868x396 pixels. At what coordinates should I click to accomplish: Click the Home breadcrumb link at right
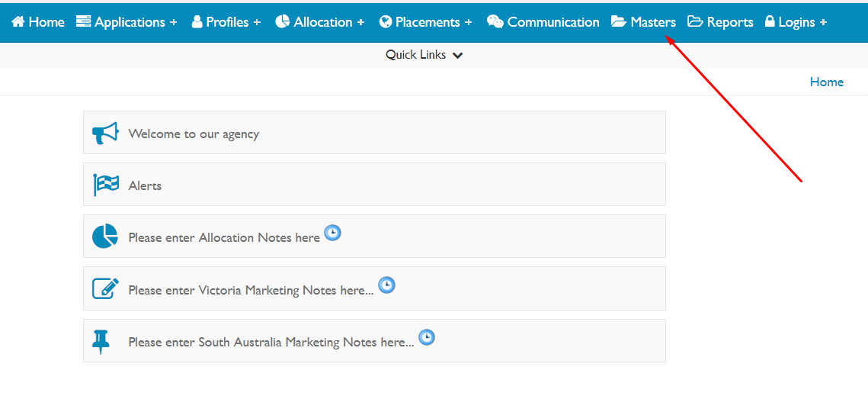click(x=827, y=82)
